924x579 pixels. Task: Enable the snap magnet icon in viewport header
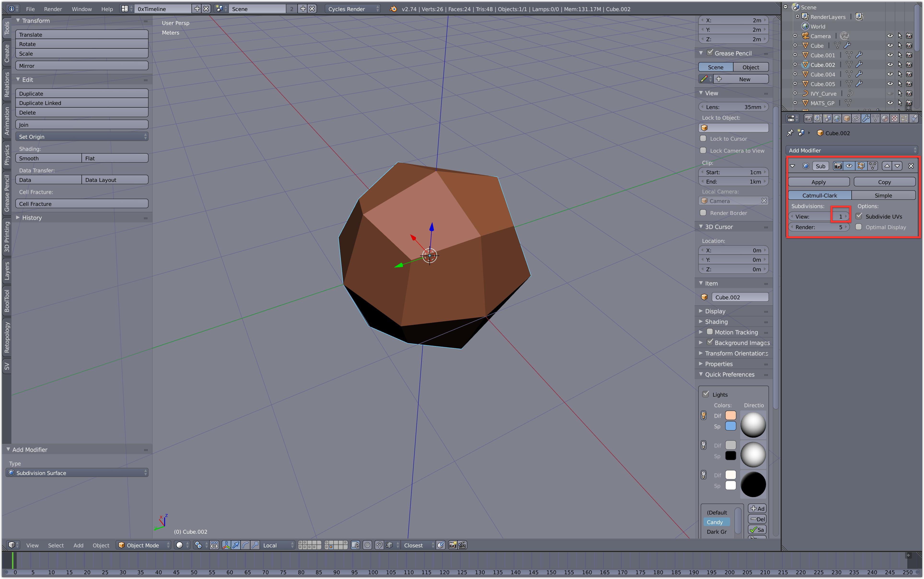tap(379, 545)
